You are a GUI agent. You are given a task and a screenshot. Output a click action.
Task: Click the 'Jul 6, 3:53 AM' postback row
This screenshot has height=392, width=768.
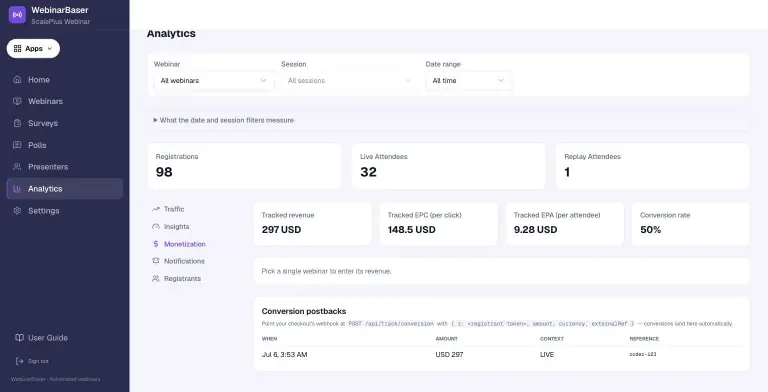pyautogui.click(x=502, y=354)
